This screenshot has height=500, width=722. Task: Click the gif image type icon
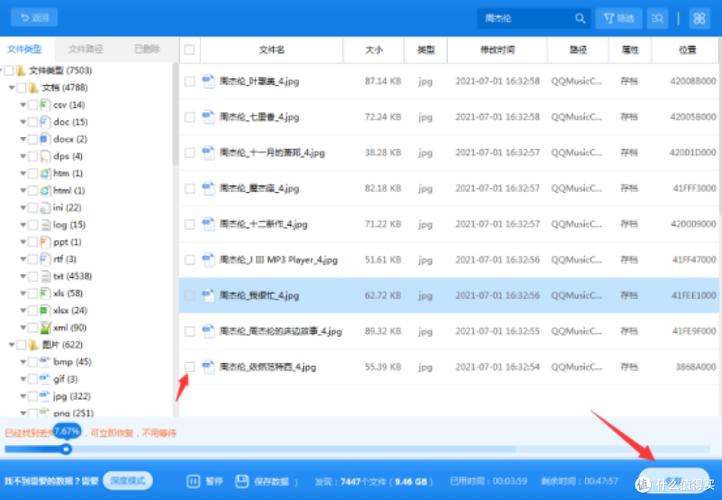pos(45,379)
